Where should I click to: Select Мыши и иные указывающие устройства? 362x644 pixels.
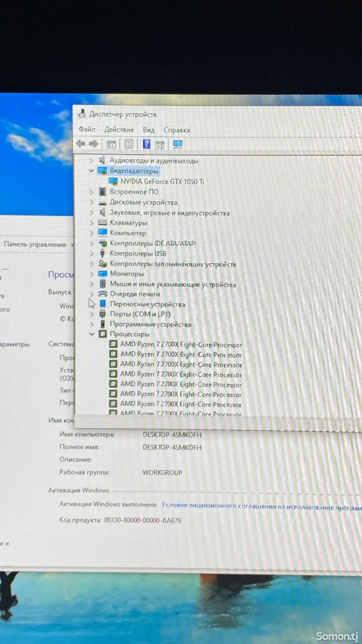coord(173,284)
